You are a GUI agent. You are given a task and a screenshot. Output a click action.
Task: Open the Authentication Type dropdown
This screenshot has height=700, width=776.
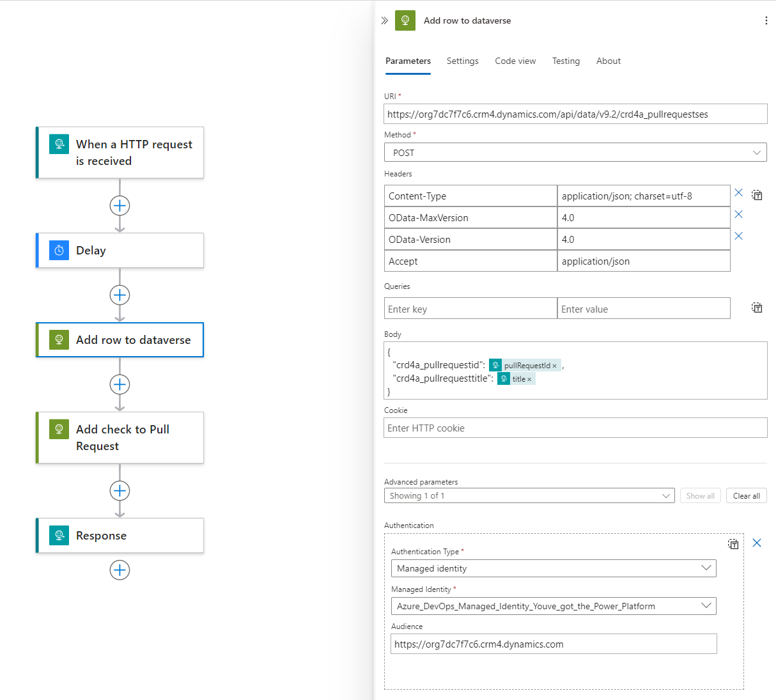coord(706,568)
